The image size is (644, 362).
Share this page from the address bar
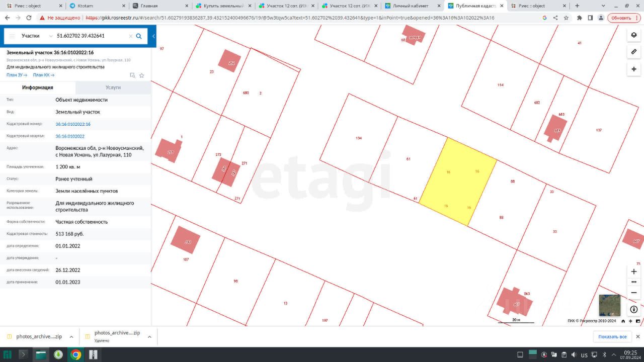pyautogui.click(x=555, y=18)
